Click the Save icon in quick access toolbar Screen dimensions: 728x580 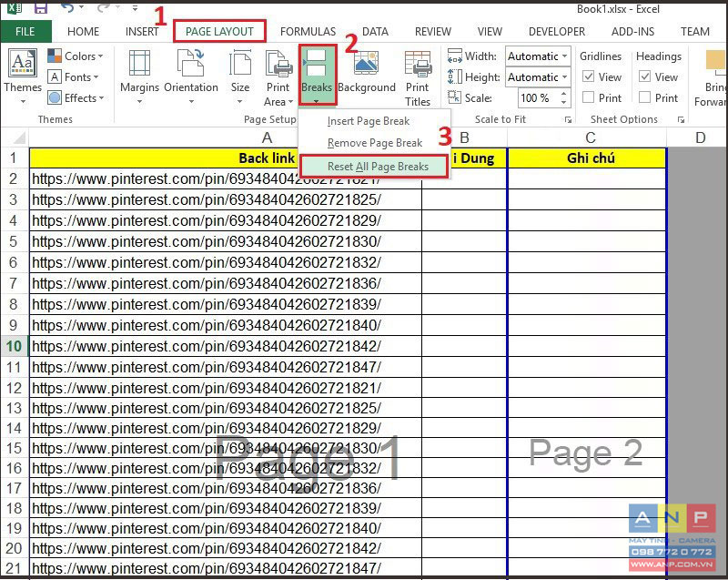coord(41,8)
